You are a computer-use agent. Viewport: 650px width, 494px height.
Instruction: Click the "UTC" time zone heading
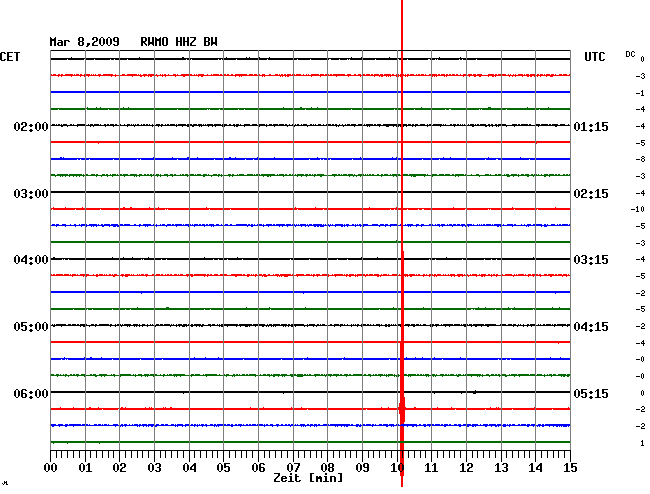point(594,57)
